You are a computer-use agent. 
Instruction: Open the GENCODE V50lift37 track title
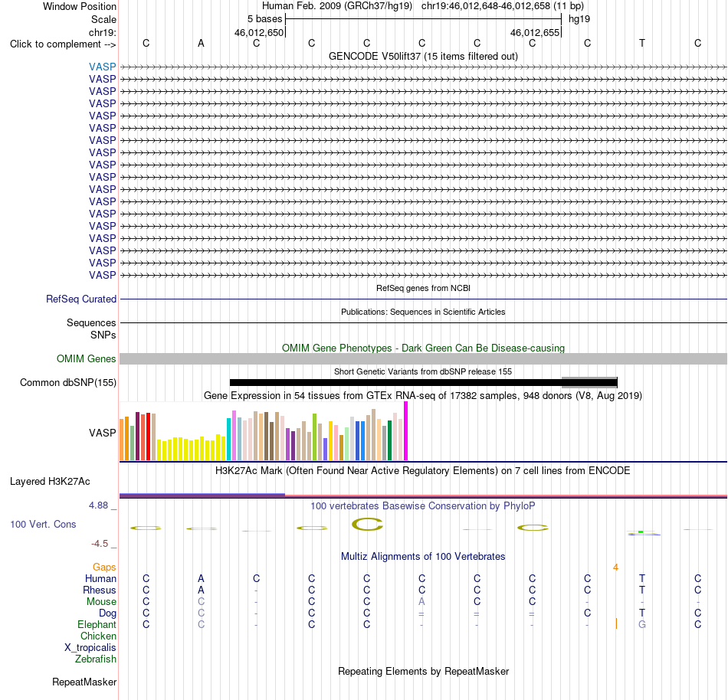(x=423, y=56)
